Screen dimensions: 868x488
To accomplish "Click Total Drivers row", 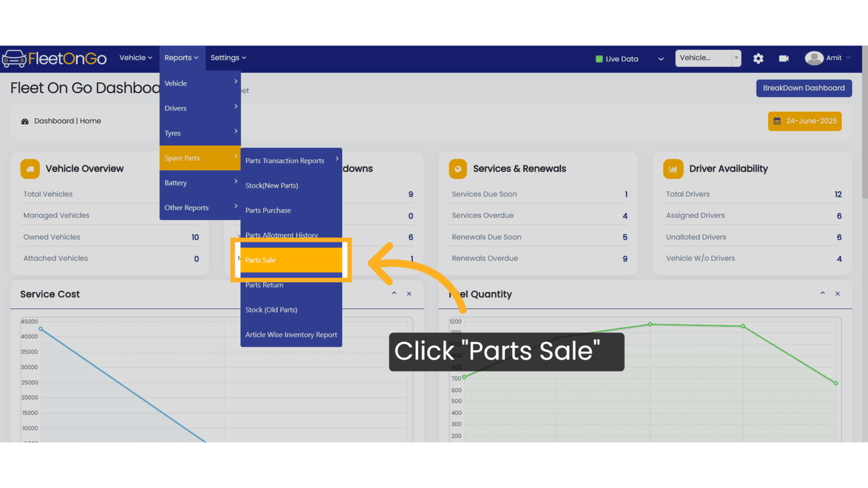I will [x=753, y=194].
